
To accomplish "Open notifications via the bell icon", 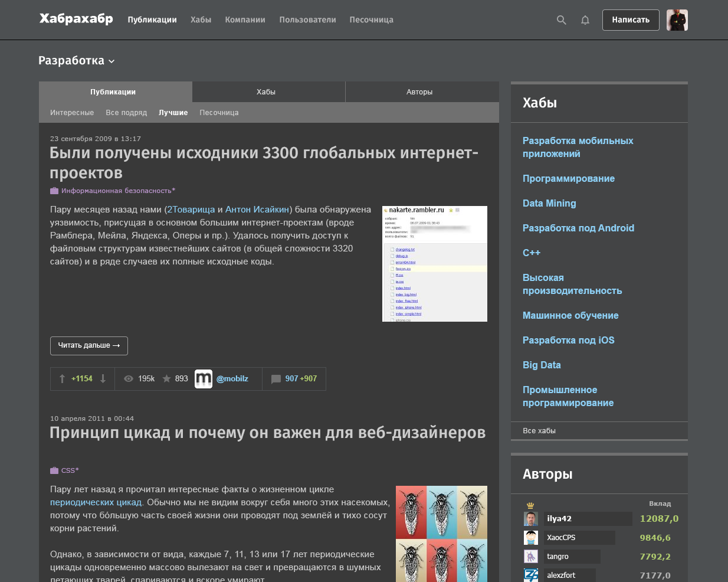I will click(x=585, y=19).
